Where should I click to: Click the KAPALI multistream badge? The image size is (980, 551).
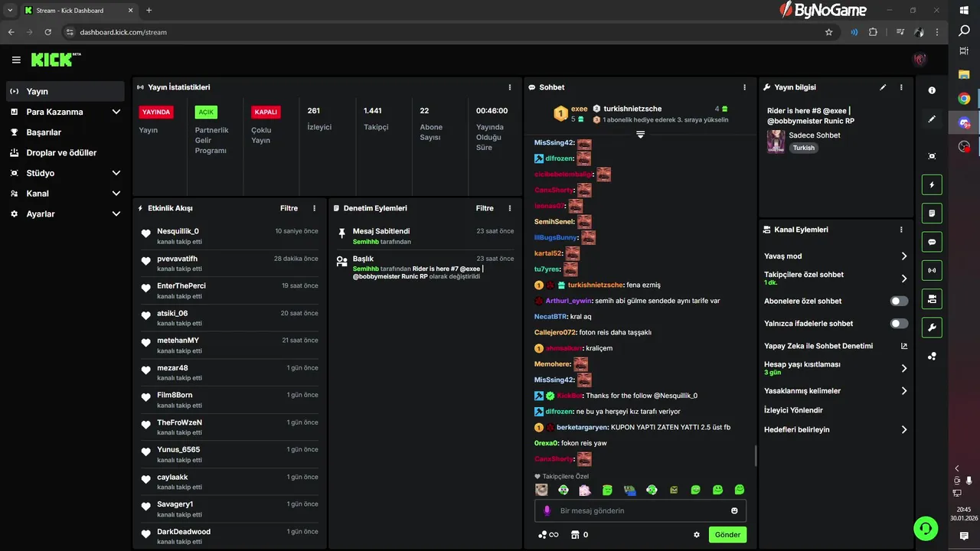[x=266, y=112]
